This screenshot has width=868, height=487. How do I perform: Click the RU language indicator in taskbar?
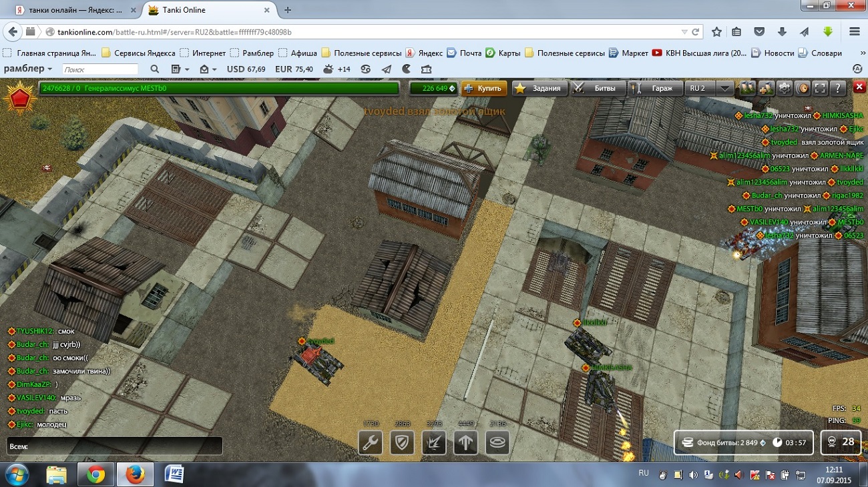[x=644, y=473]
